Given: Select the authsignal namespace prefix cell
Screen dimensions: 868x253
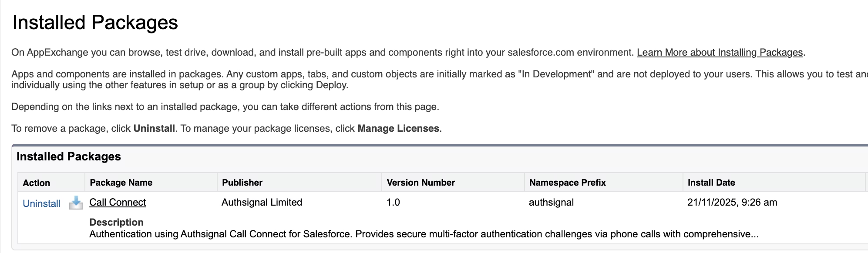Looking at the screenshot, I should click(551, 202).
